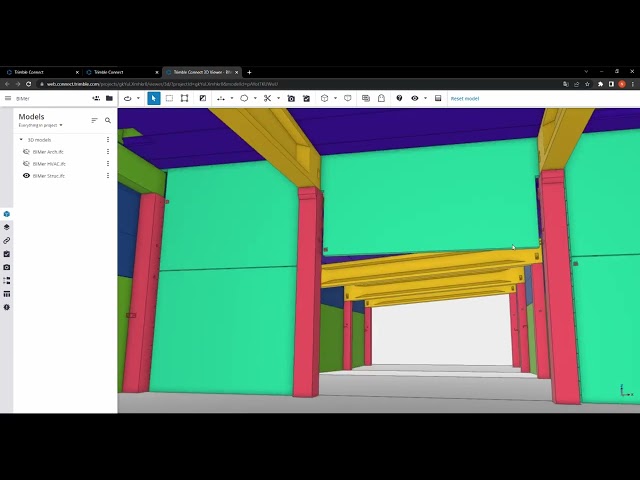This screenshot has height=480, width=640.
Task: Click the padlock-shaped toolbar icon
Action: (381, 98)
